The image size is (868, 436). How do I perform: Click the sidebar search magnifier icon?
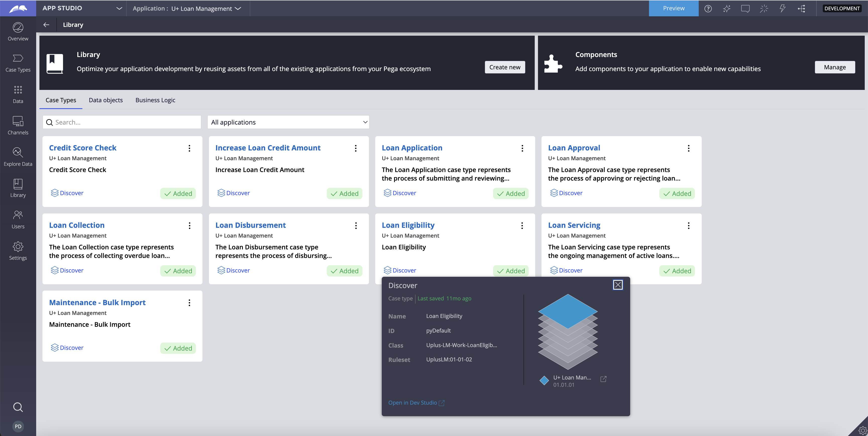pyautogui.click(x=18, y=407)
